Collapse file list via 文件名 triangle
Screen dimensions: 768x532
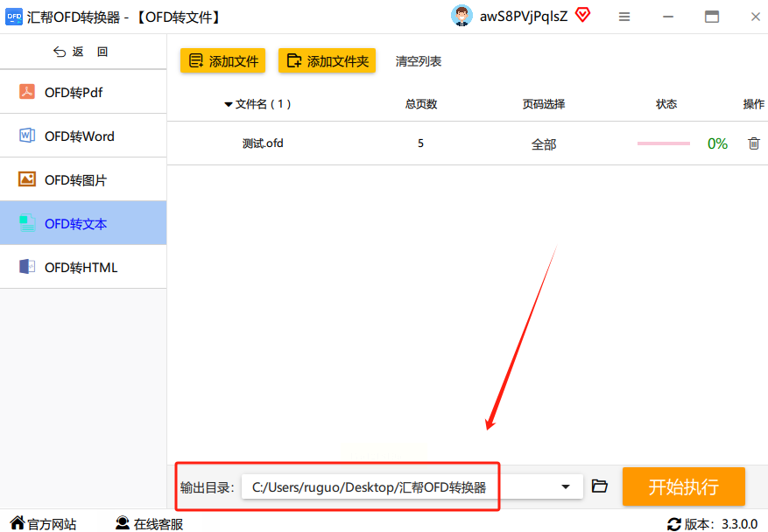229,104
